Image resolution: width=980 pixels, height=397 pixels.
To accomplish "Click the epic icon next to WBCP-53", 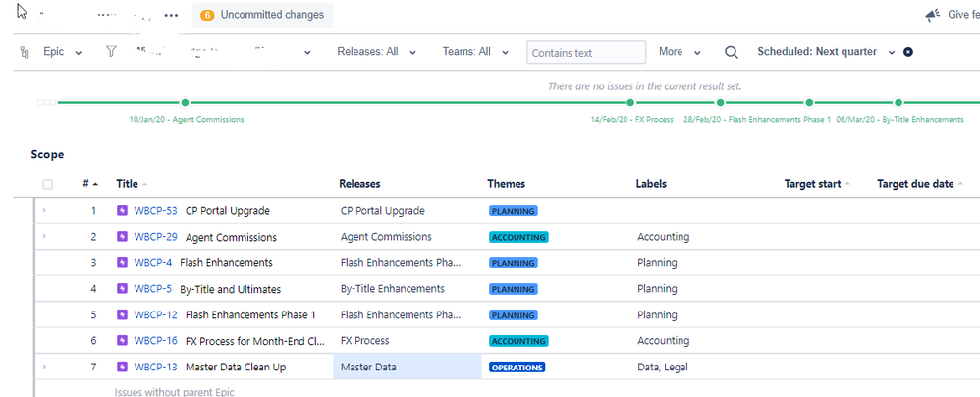I will [123, 210].
